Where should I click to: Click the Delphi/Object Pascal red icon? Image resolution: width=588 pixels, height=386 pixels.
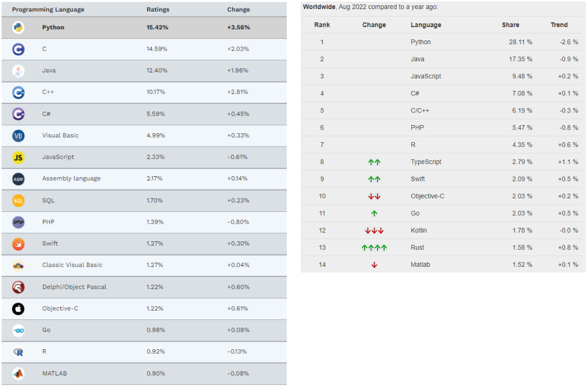coord(19,287)
